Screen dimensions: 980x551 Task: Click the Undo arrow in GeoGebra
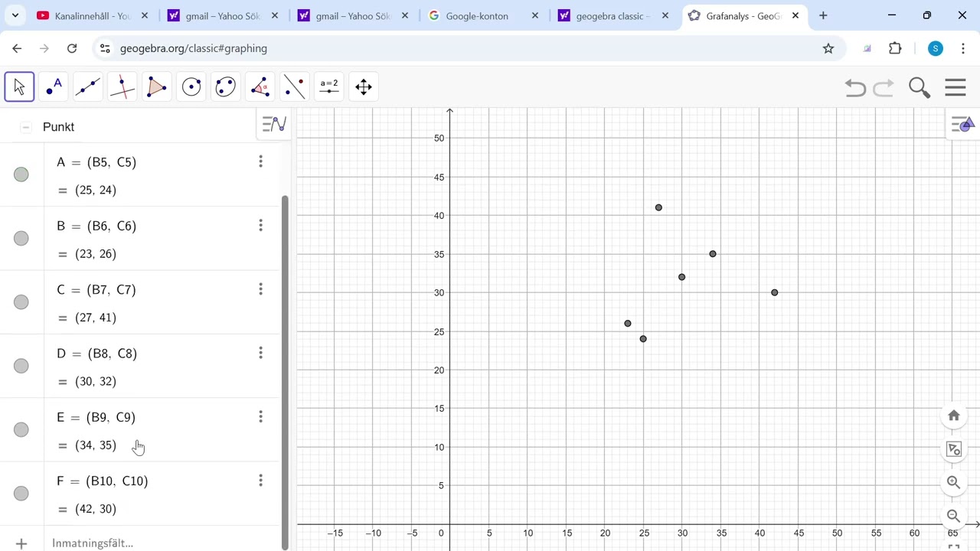(855, 88)
